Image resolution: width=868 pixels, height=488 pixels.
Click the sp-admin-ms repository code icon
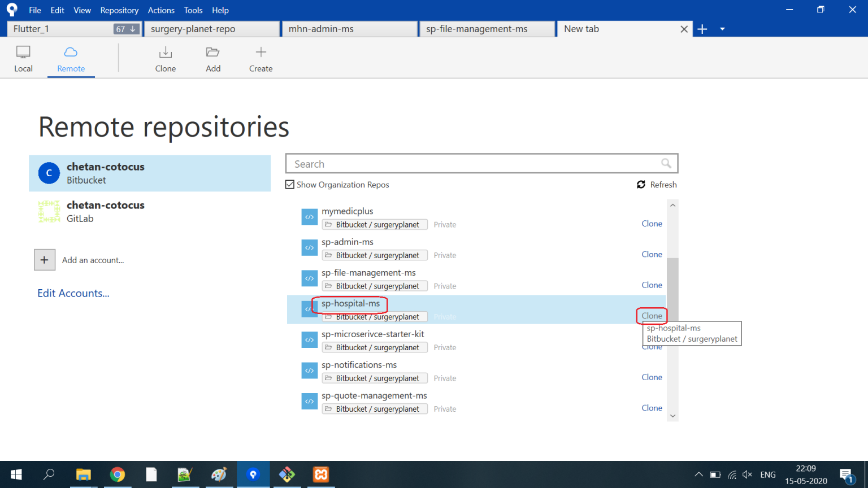[309, 247]
